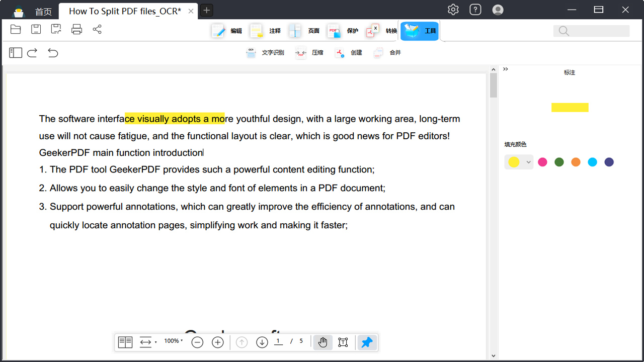
Task: Click the share icon
Action: pyautogui.click(x=97, y=29)
